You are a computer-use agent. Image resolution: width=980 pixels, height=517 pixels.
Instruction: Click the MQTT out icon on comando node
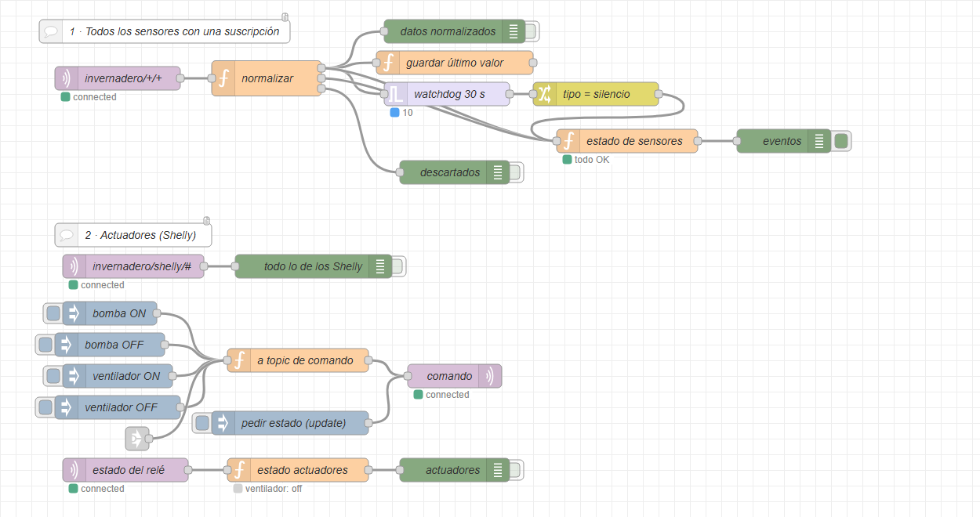pos(490,376)
